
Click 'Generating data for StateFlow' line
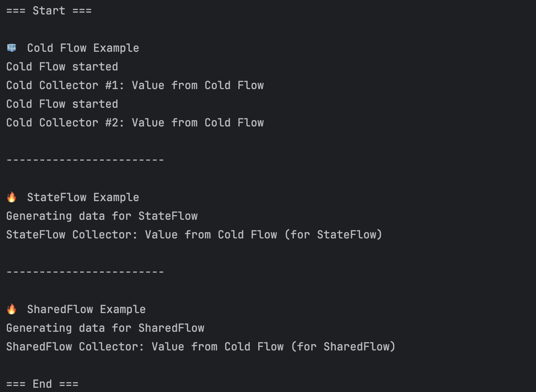[102, 216]
